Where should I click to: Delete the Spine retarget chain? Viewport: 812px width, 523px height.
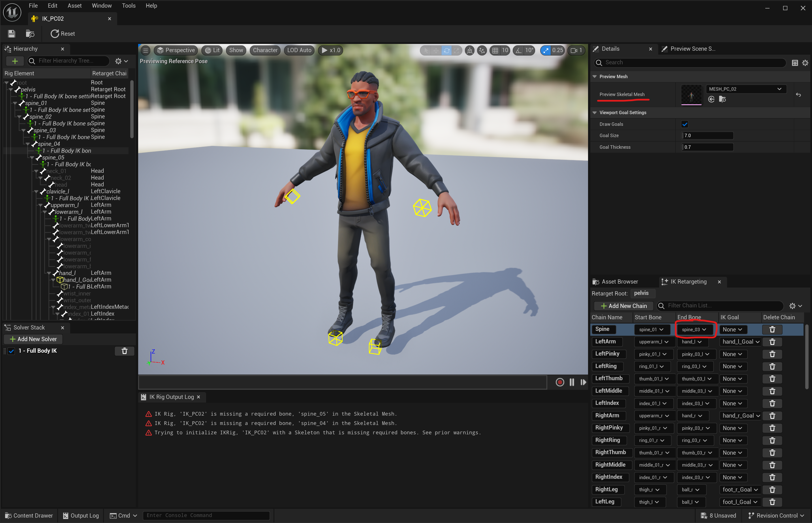point(772,329)
